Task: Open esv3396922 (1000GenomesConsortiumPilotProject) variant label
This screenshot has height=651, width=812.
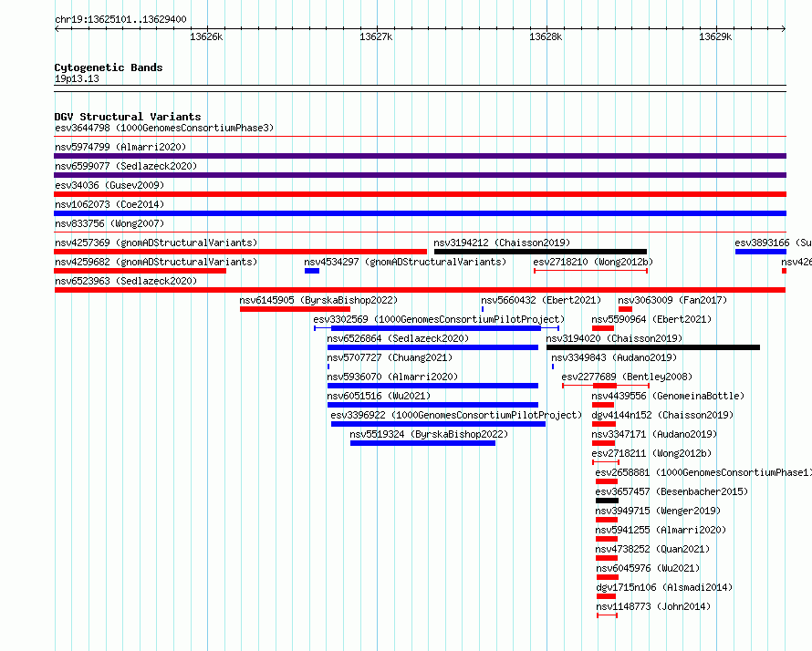Action: [456, 415]
